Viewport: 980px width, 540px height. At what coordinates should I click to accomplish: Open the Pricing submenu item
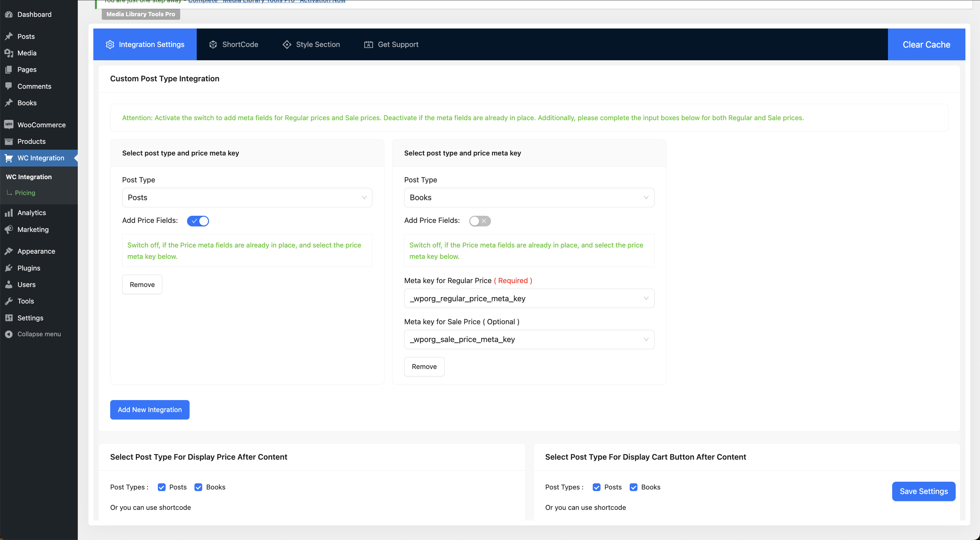25,192
